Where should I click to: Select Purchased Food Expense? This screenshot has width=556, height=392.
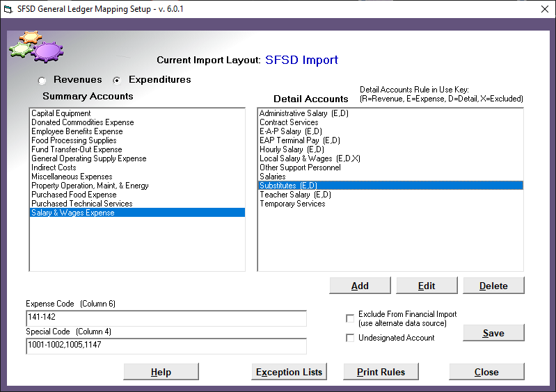click(x=137, y=195)
